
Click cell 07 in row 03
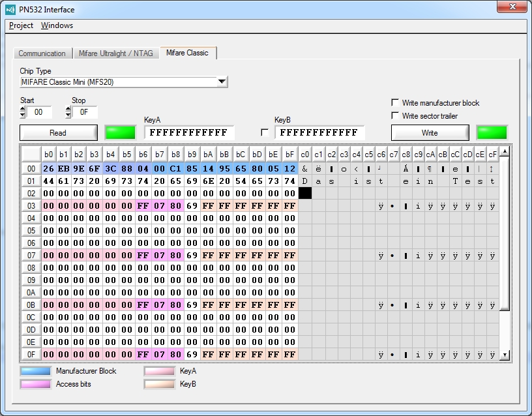point(160,206)
